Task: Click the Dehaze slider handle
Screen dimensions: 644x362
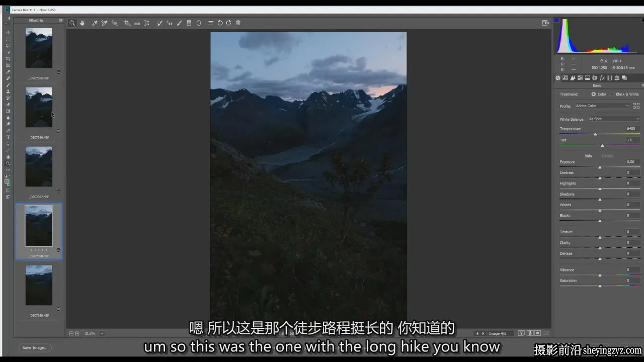Action: tap(600, 259)
